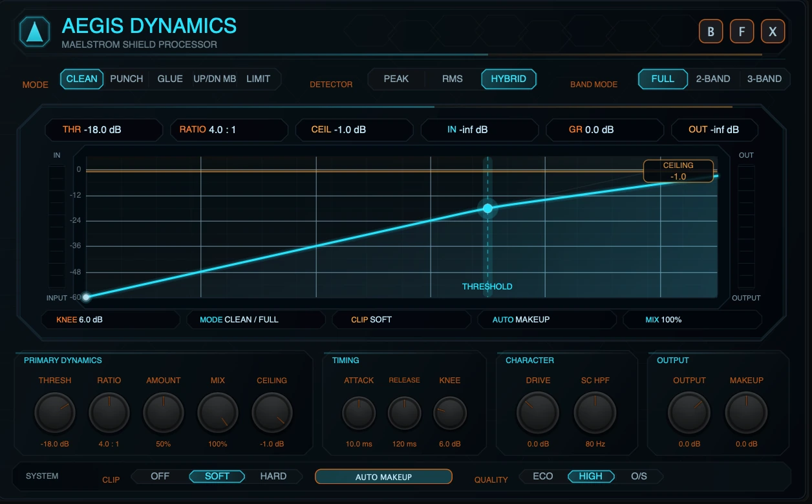
Task: Set clip to SOFT
Action: point(217,476)
